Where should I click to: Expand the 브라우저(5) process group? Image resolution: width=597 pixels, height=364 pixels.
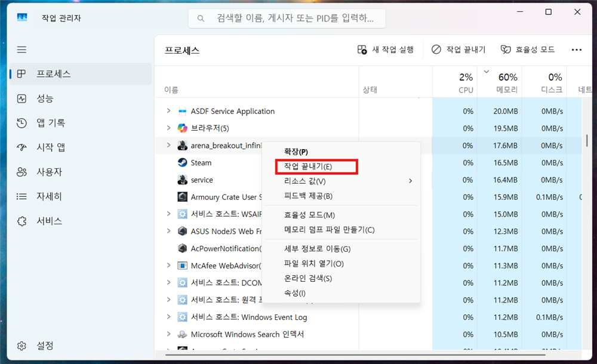pyautogui.click(x=168, y=128)
